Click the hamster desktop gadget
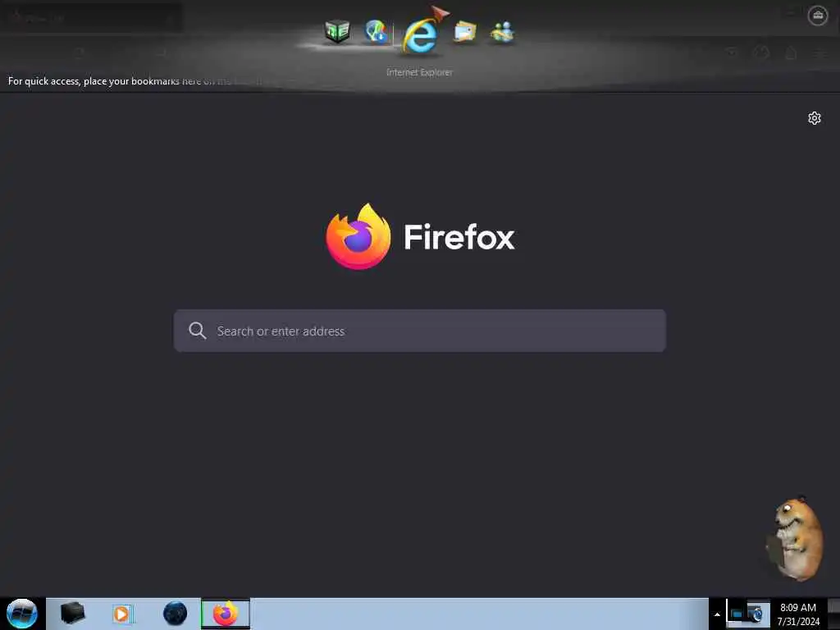This screenshot has width=840, height=630. (794, 538)
